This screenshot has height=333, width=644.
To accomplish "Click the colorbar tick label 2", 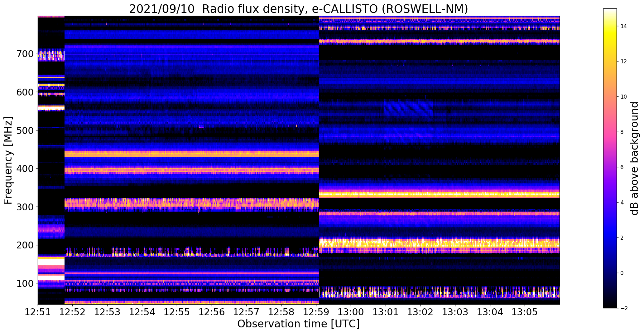I will [x=622, y=238].
